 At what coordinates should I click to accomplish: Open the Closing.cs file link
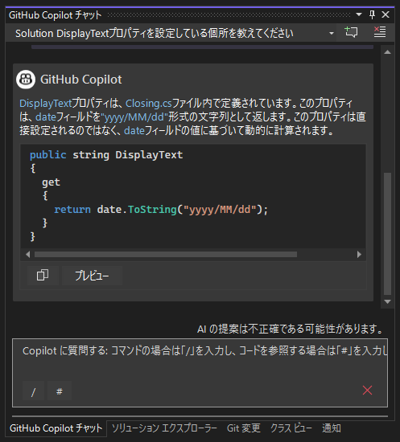[x=148, y=103]
